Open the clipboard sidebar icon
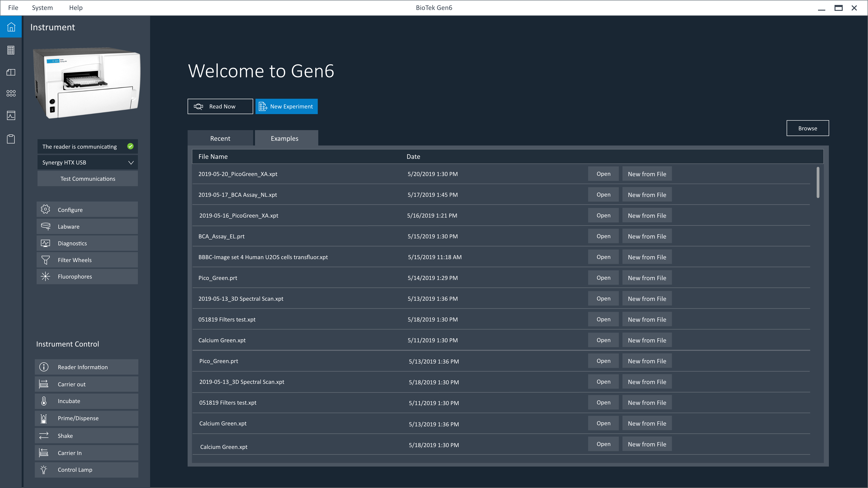The image size is (868, 488). coord(11,139)
